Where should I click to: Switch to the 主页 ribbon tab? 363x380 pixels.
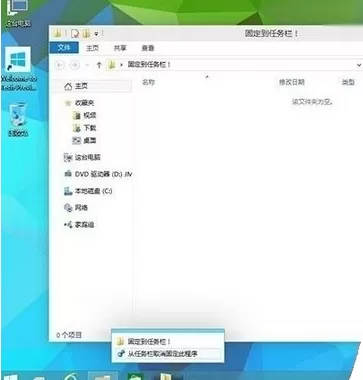(x=92, y=48)
